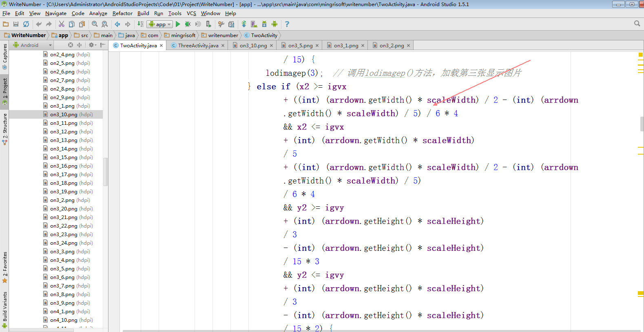This screenshot has width=644, height=332.
Task: Open the VCS menu
Action: 191,13
